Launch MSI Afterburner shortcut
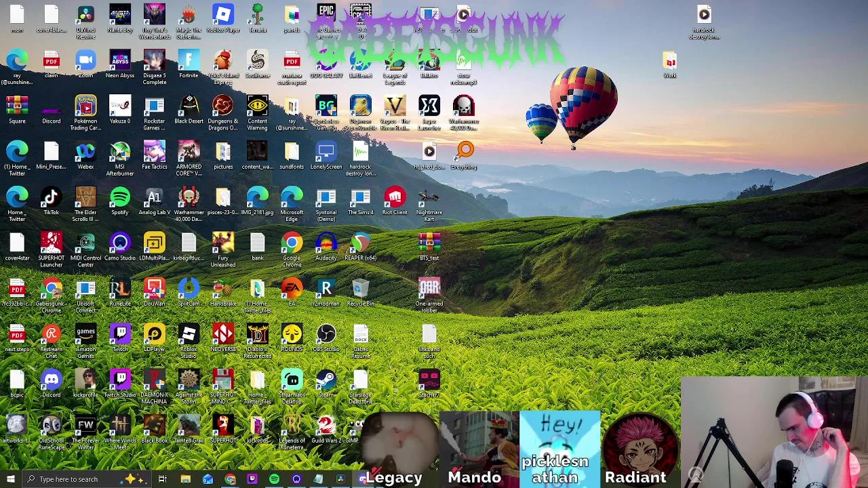 [120, 159]
